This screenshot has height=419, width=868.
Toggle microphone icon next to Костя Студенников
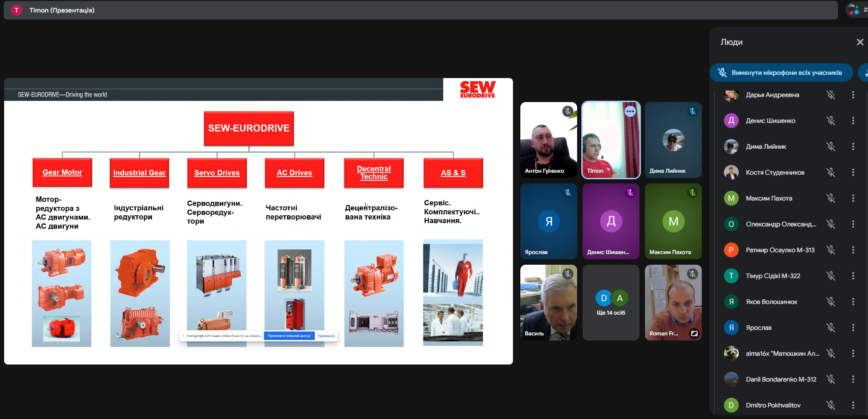(831, 172)
